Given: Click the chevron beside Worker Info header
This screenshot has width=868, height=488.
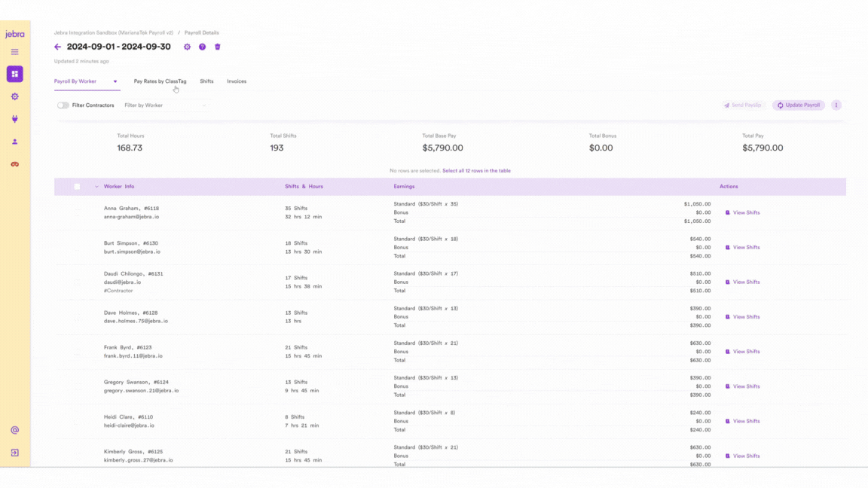Looking at the screenshot, I should tap(96, 187).
